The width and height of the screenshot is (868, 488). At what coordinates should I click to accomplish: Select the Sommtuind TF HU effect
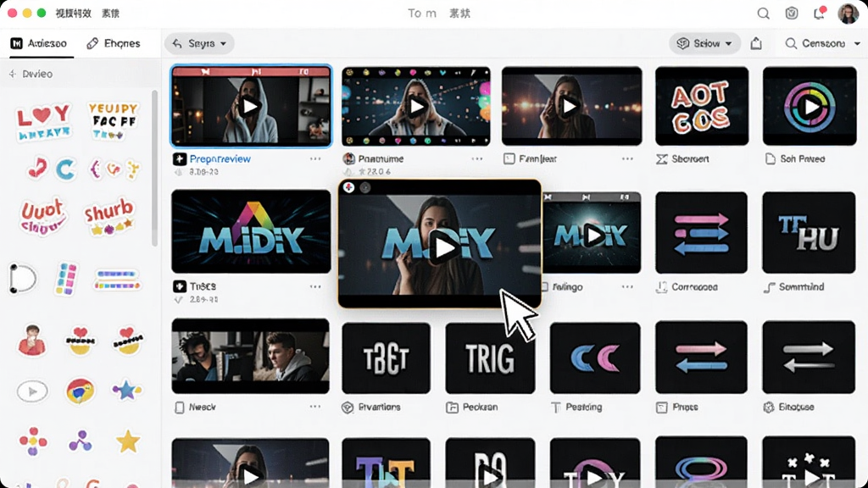pos(809,232)
